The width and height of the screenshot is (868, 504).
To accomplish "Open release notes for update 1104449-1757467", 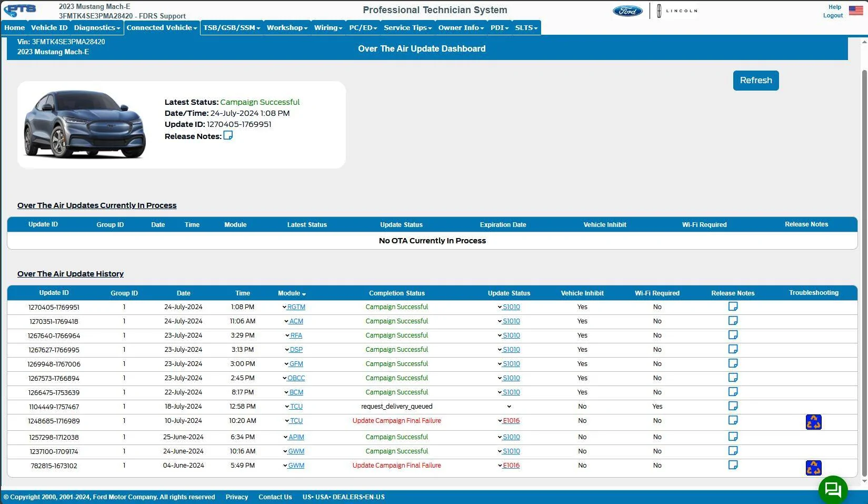I will (733, 406).
